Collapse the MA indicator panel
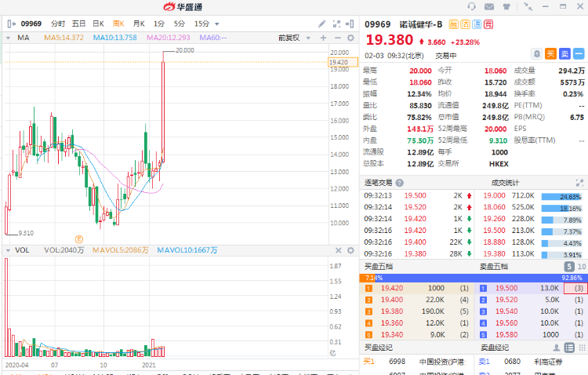The width and height of the screenshot is (588, 375). 8,38
